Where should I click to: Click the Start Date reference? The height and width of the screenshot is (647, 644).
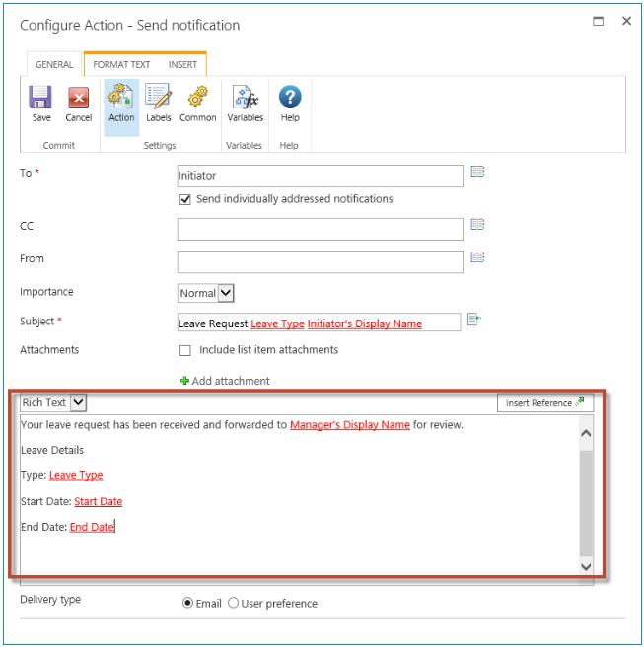tap(99, 501)
